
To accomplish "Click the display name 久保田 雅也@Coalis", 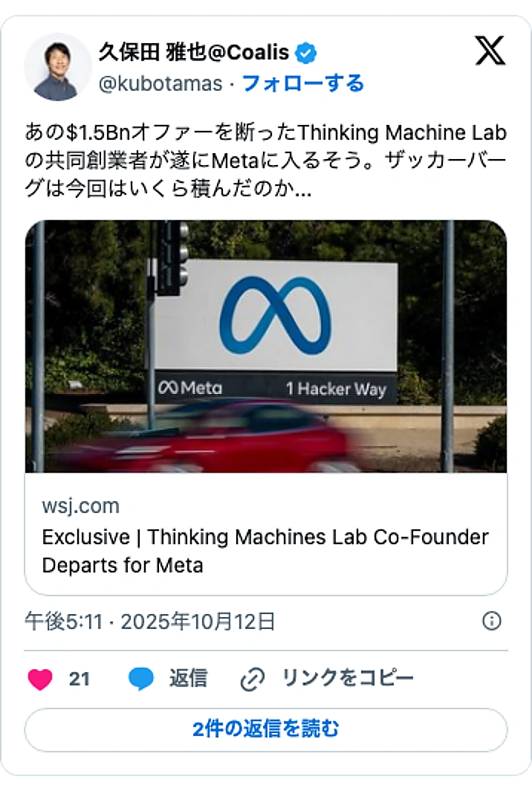I will [x=194, y=53].
